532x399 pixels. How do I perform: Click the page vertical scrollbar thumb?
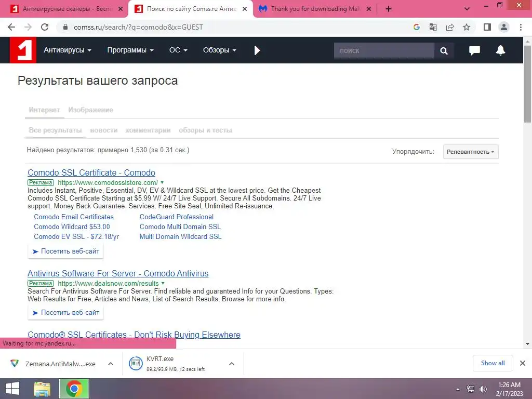[x=527, y=84]
